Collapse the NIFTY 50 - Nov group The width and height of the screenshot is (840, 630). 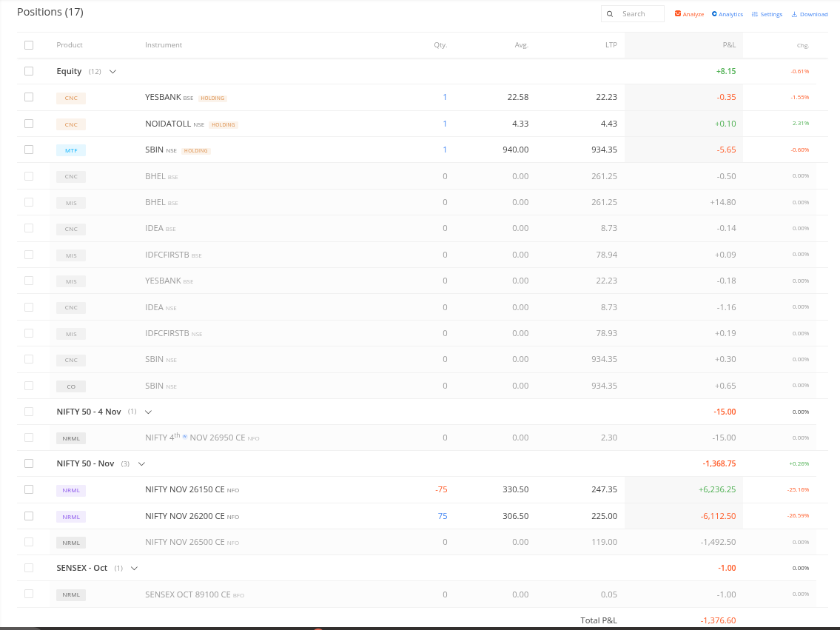point(141,463)
